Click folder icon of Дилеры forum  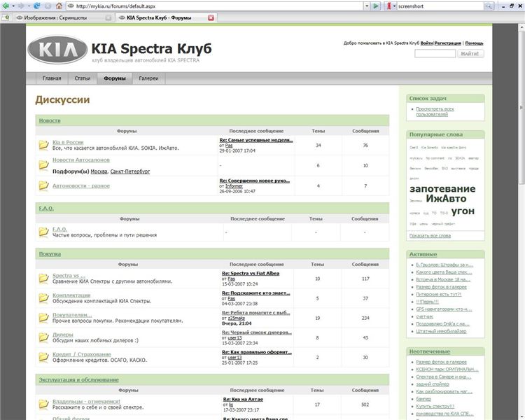click(x=43, y=337)
